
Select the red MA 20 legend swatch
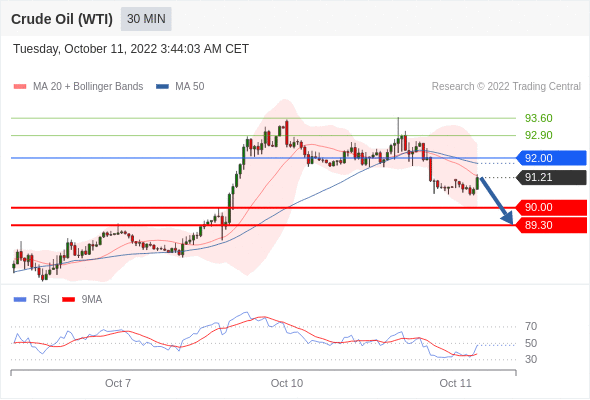(x=20, y=87)
